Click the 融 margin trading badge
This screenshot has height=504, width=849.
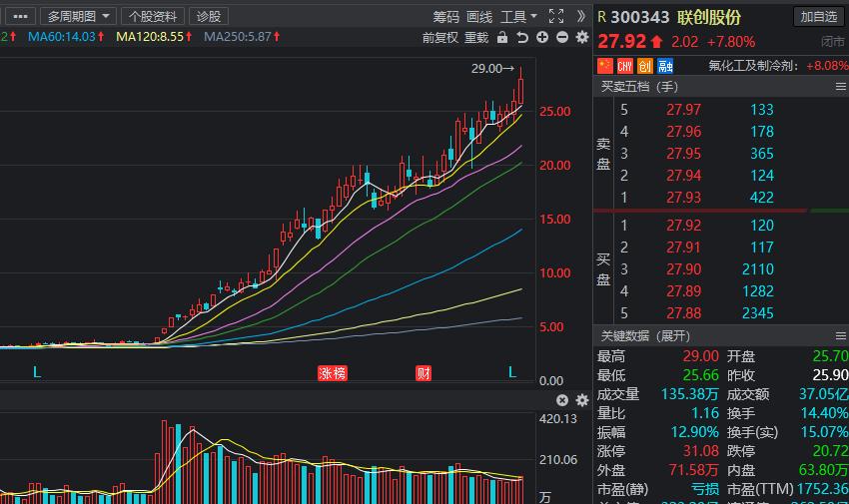coord(665,66)
